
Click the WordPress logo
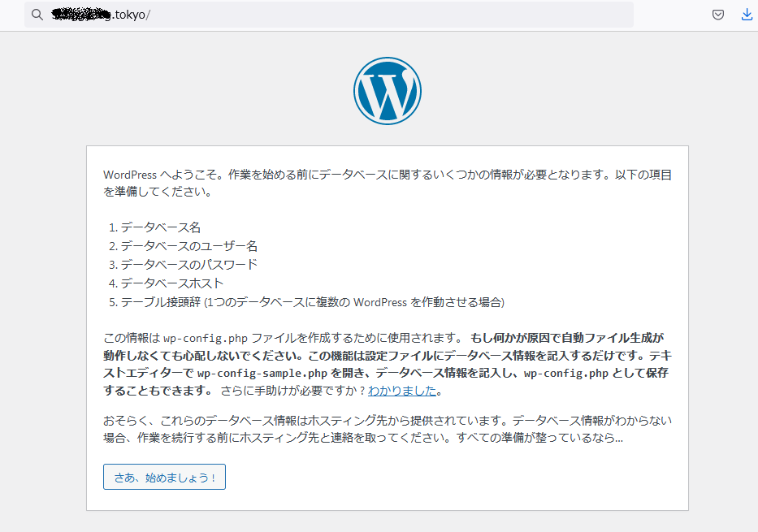point(388,90)
